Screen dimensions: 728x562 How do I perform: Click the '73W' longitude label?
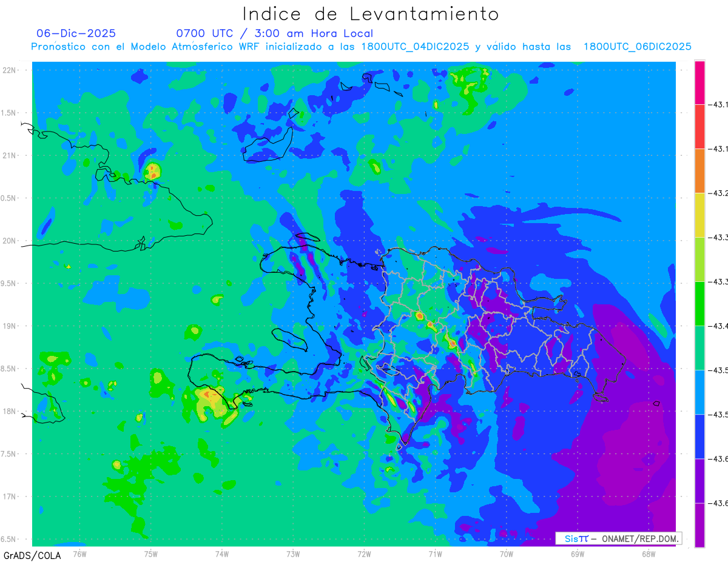pos(293,554)
